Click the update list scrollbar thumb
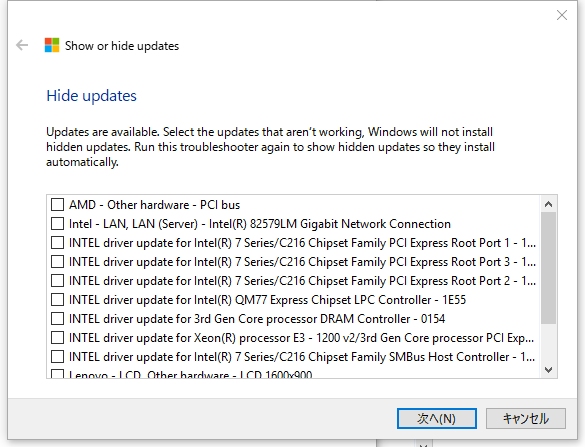The image size is (585, 447). click(548, 268)
